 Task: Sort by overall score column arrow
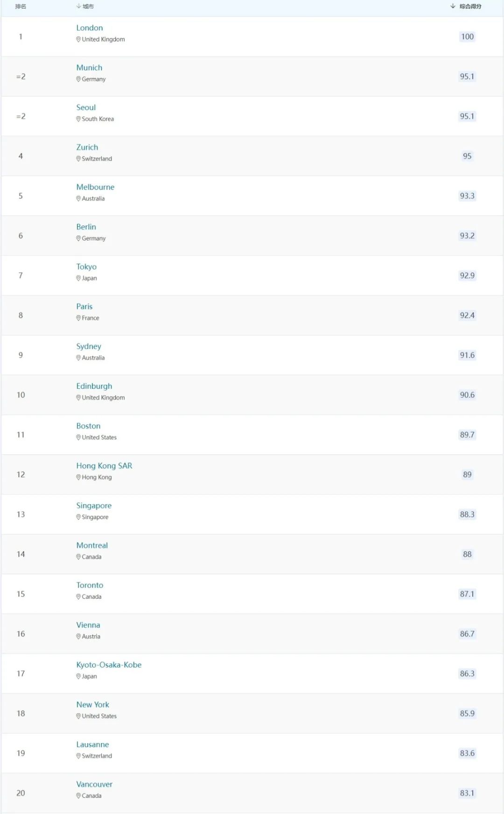tap(453, 7)
